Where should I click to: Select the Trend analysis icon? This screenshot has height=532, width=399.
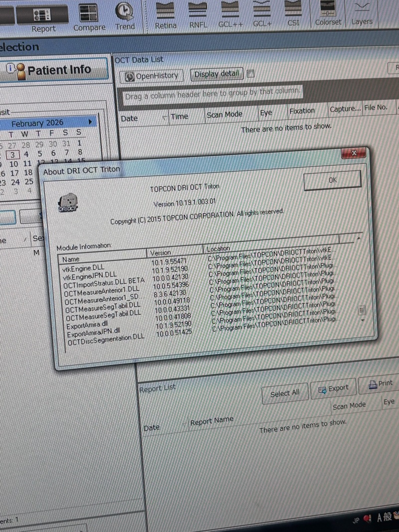pos(124,15)
